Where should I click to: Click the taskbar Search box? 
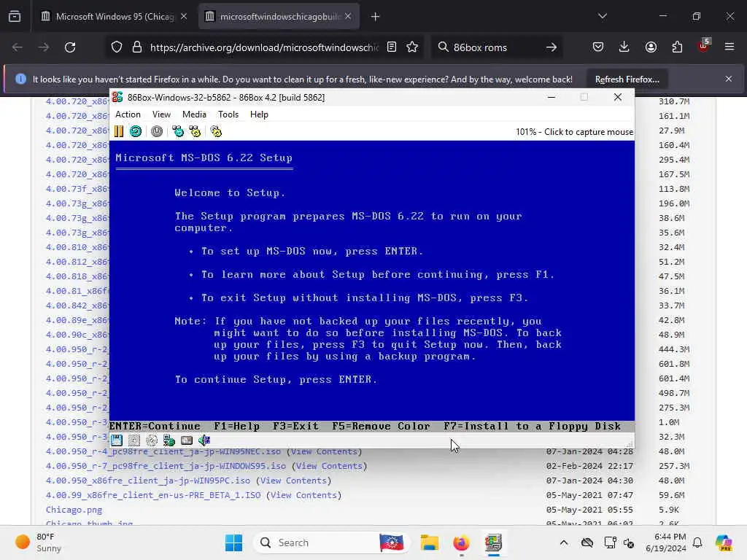[x=332, y=542]
